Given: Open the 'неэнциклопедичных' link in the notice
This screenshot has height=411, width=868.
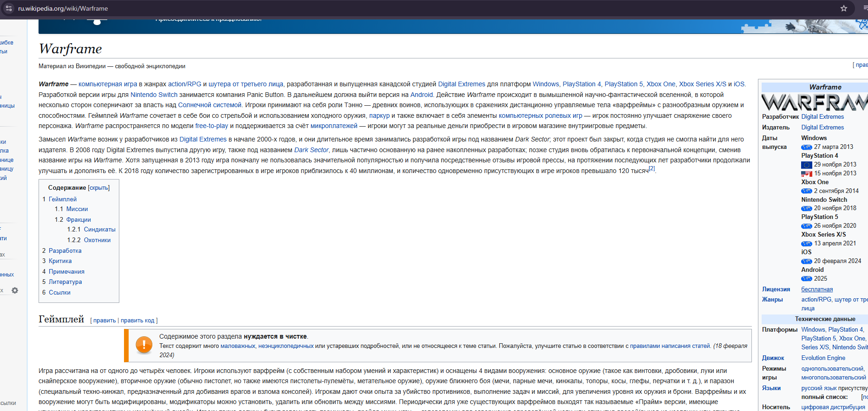Looking at the screenshot, I should [x=286, y=346].
